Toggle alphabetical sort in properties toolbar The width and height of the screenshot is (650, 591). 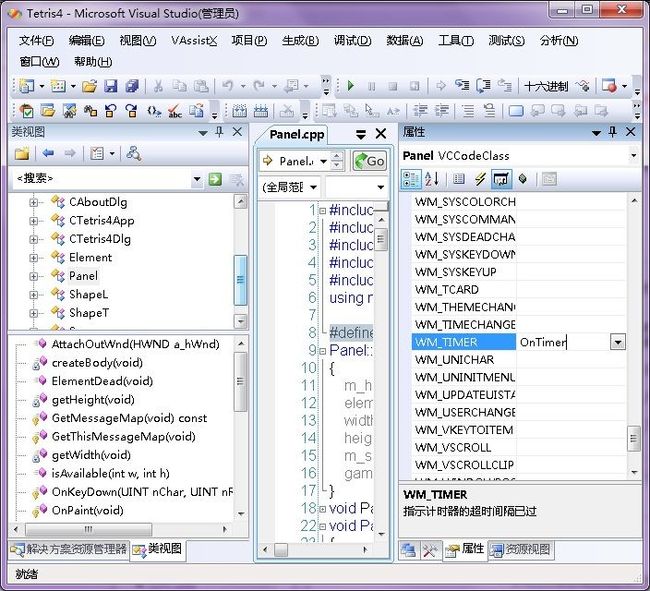click(432, 179)
